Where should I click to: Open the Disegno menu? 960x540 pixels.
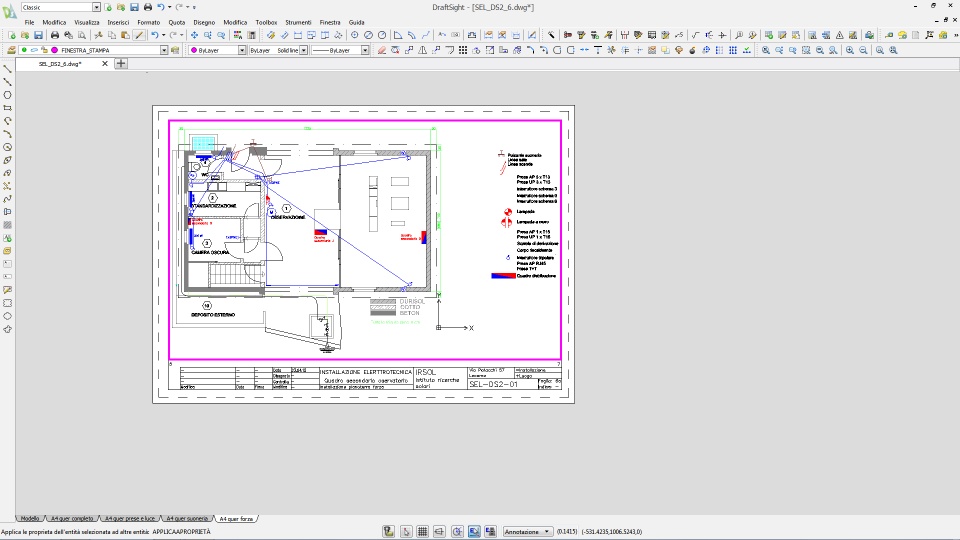(x=204, y=21)
